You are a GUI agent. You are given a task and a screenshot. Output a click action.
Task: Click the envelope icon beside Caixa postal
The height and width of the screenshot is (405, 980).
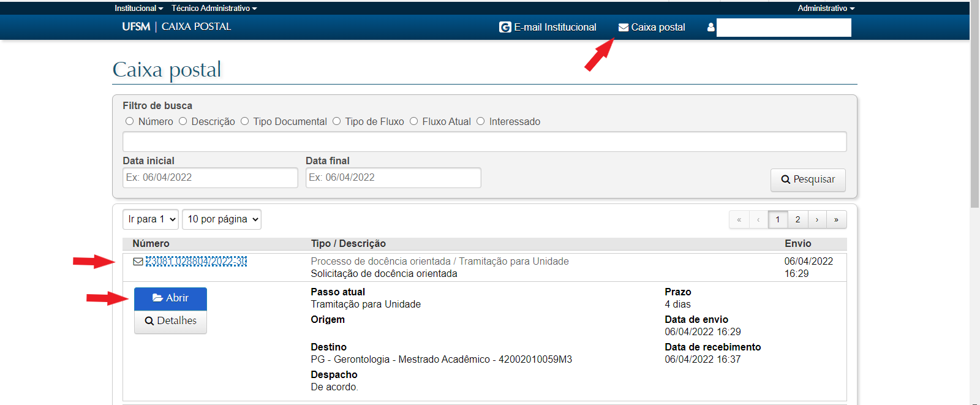[x=624, y=27]
